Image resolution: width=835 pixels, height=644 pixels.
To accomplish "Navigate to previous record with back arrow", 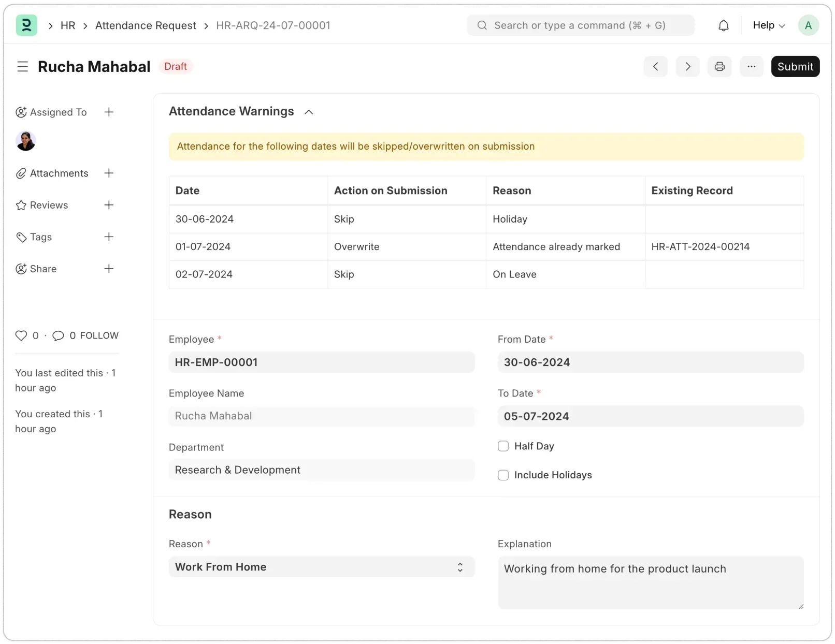I will tap(655, 66).
